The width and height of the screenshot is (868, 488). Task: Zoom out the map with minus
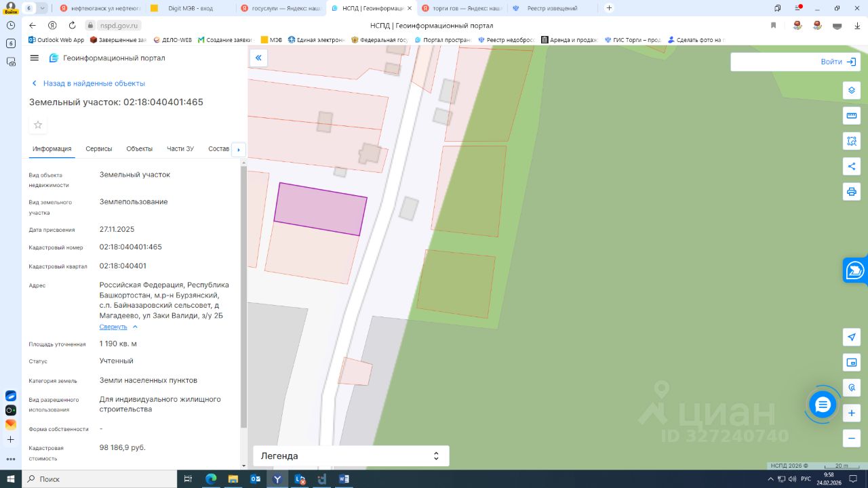(x=852, y=439)
